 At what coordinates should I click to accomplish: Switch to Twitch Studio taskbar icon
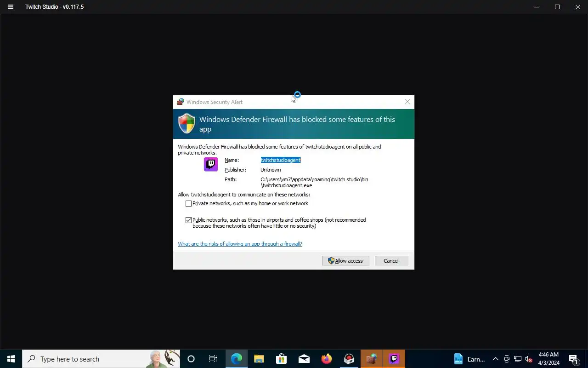click(394, 359)
